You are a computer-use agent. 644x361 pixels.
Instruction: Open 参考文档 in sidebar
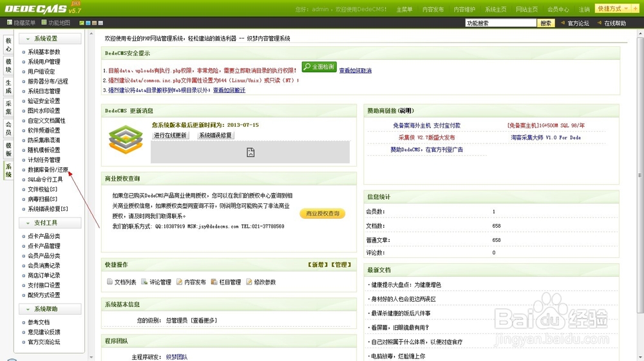(x=39, y=322)
